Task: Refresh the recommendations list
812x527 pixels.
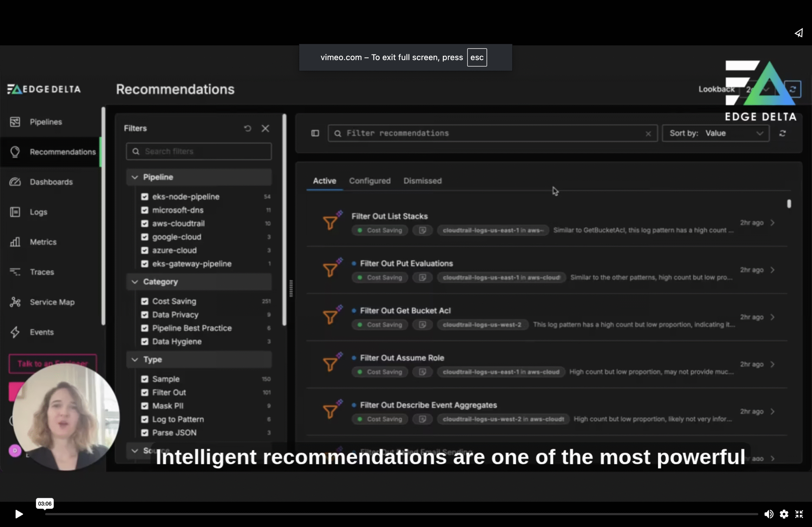Action: click(x=783, y=133)
